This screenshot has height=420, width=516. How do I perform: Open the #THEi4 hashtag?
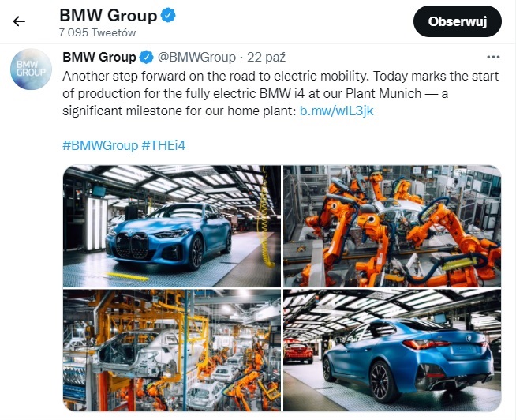click(x=163, y=145)
